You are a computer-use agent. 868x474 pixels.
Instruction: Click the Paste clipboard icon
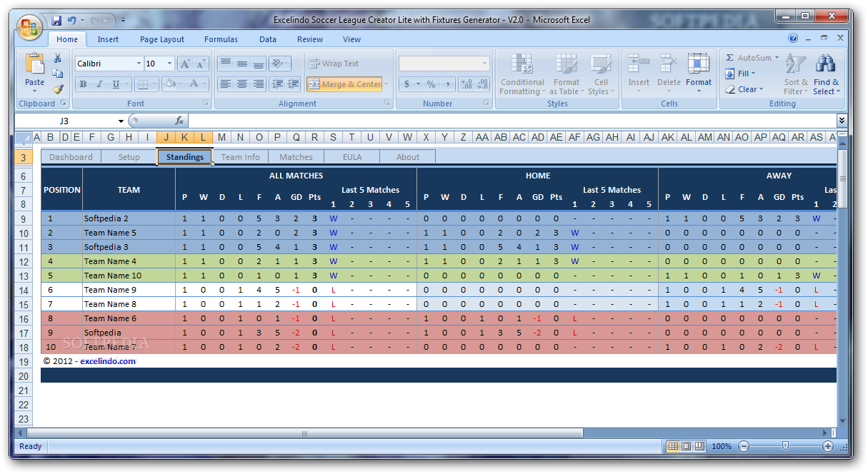(34, 64)
